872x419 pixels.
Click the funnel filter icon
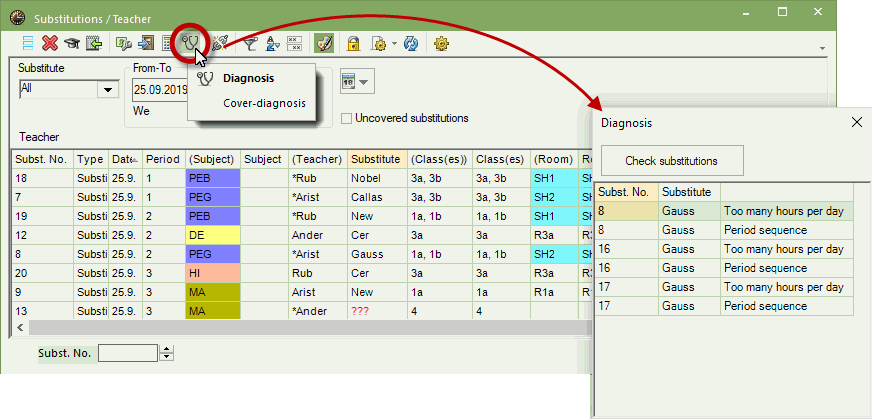250,43
